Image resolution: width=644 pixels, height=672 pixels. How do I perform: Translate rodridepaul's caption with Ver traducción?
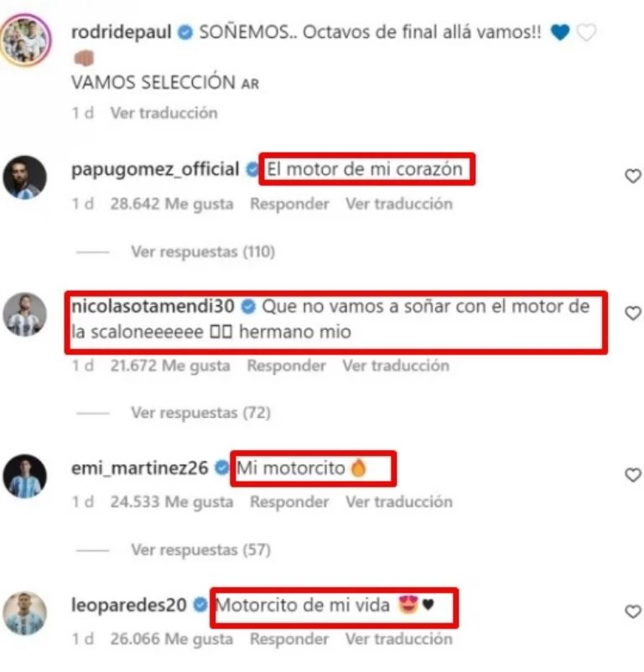[x=164, y=113]
